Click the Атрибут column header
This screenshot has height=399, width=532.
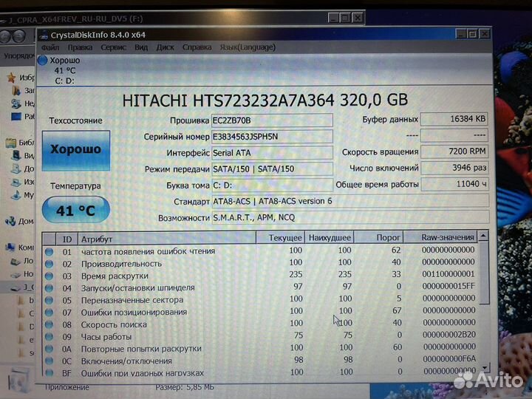click(x=166, y=239)
